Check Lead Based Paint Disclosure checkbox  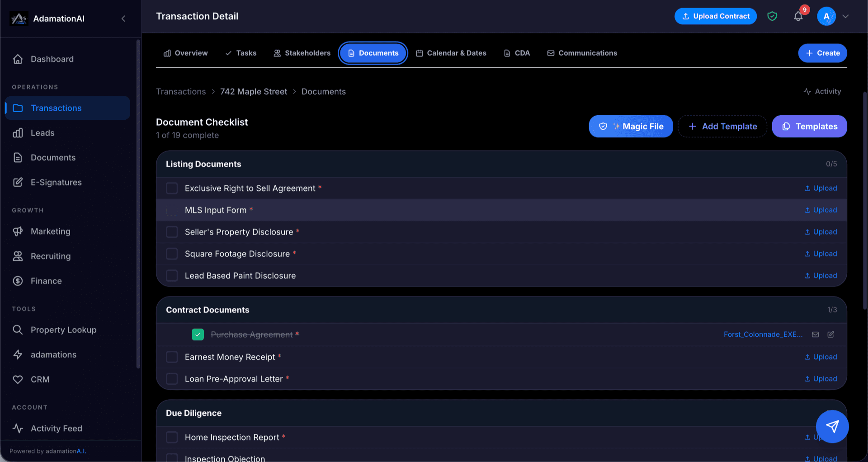(172, 275)
